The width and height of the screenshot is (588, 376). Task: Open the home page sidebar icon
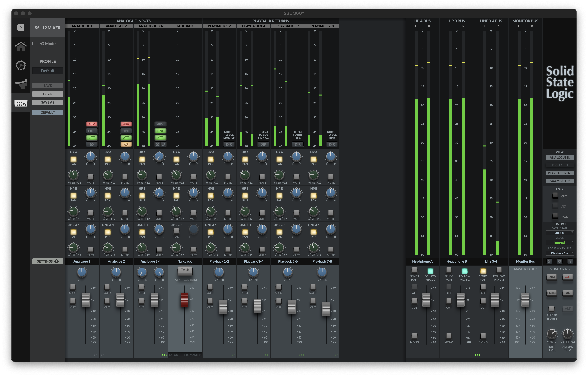coord(21,46)
